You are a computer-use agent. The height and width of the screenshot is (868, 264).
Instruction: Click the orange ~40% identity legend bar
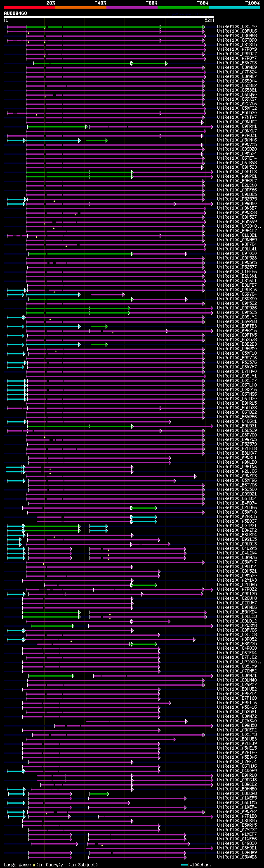(x=81, y=7)
